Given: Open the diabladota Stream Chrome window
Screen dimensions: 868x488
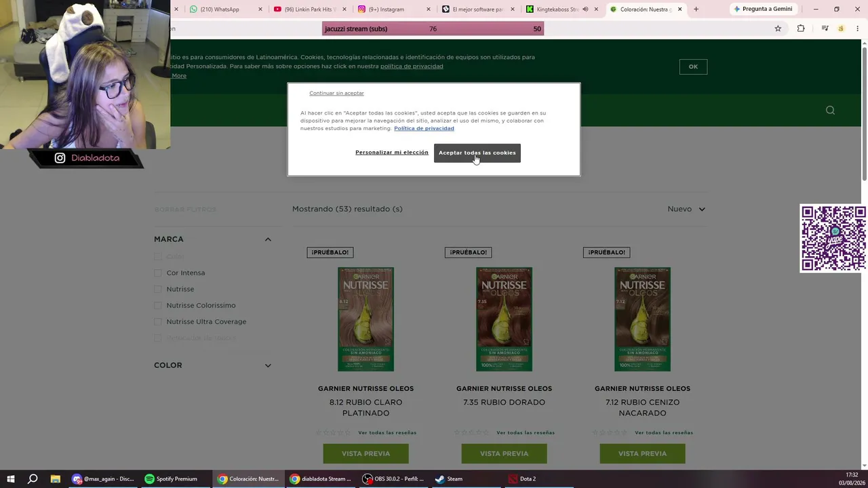Looking at the screenshot, I should [x=321, y=479].
